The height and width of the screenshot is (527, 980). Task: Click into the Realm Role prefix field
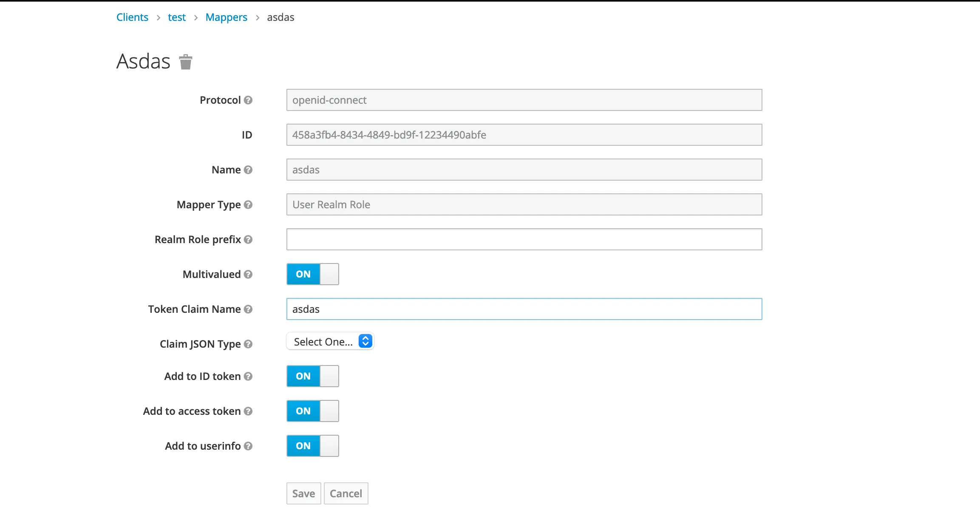point(524,239)
